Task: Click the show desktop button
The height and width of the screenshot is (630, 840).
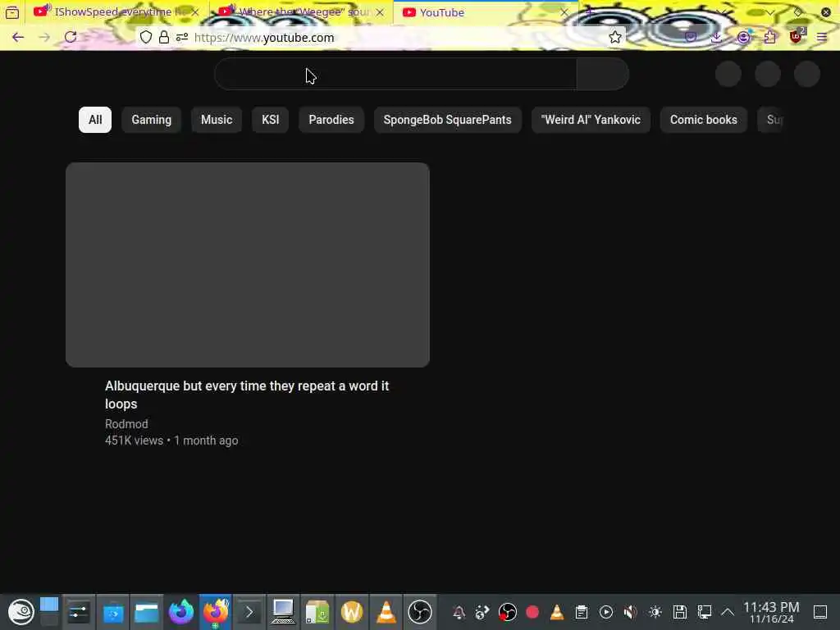Action: click(820, 612)
